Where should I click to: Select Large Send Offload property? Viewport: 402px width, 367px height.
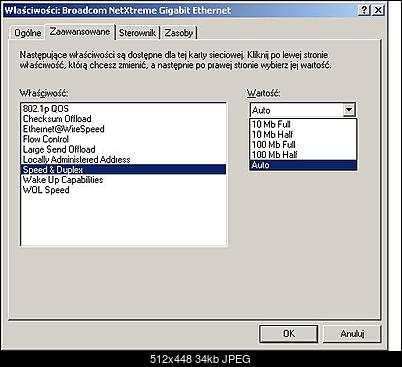click(x=123, y=149)
